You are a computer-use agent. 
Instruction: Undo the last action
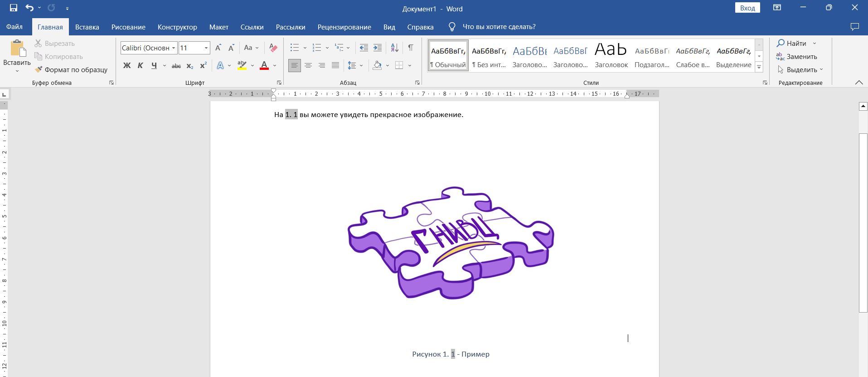point(29,8)
